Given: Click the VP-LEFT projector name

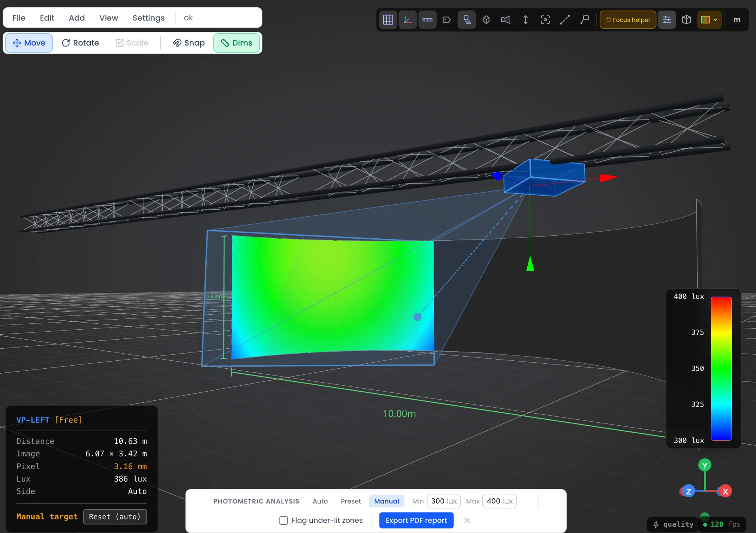Looking at the screenshot, I should pyautogui.click(x=33, y=420).
